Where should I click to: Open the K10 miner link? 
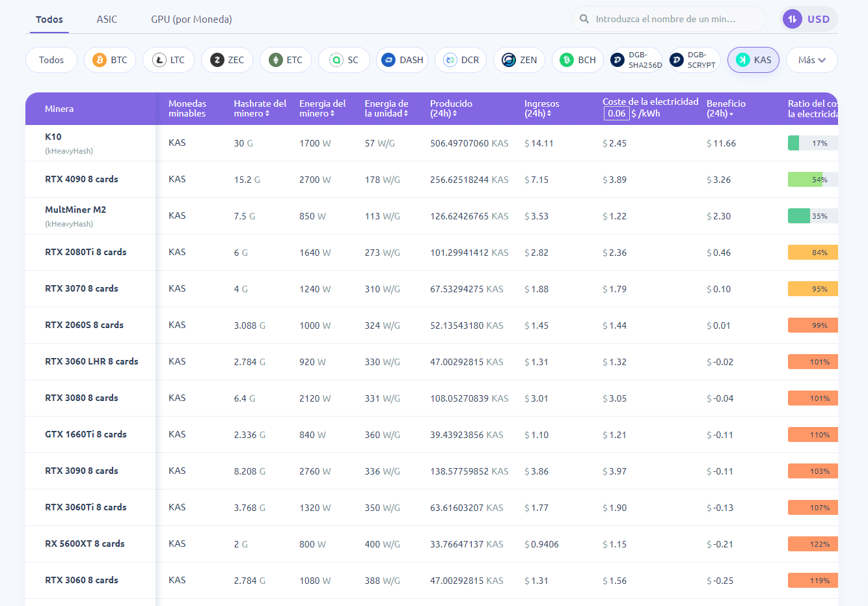click(53, 137)
